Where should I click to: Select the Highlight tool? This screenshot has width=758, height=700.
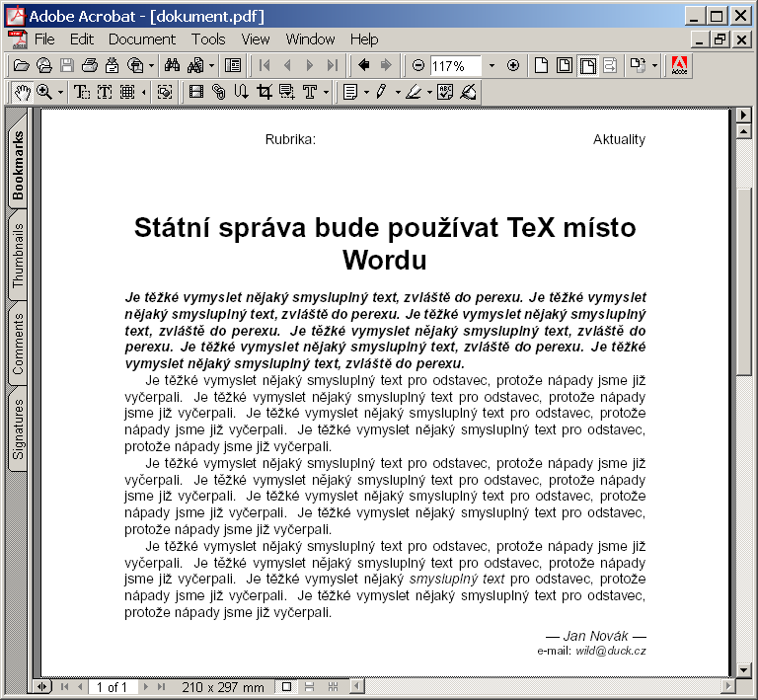click(414, 92)
